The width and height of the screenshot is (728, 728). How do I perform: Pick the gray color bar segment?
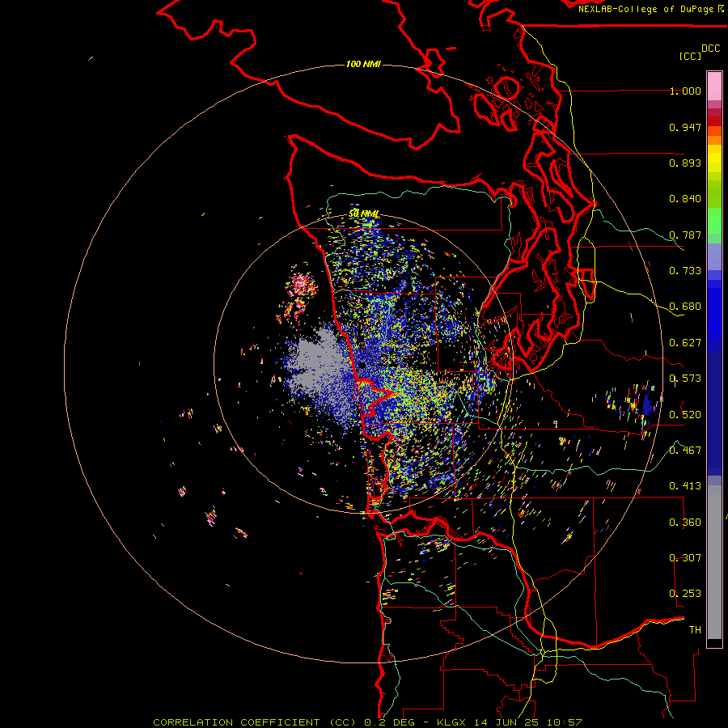pyautogui.click(x=714, y=562)
